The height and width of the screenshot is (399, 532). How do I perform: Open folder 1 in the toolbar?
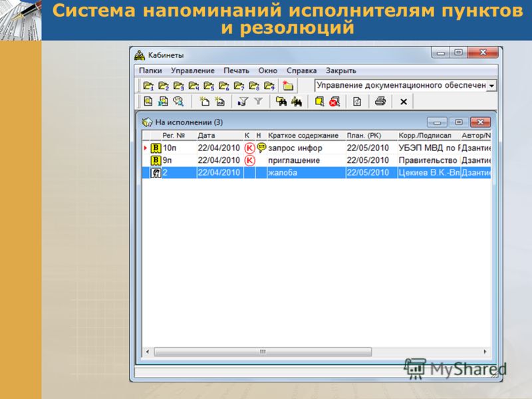pos(148,86)
